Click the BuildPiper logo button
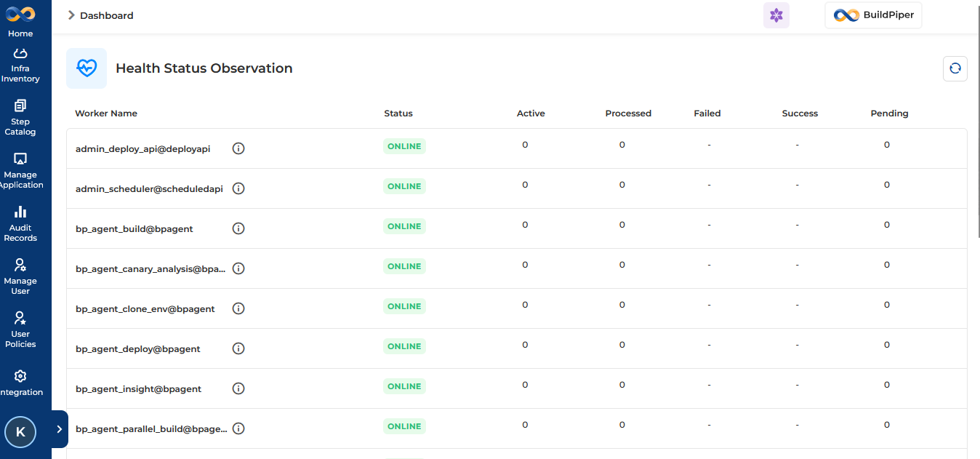The height and width of the screenshot is (459, 980). coord(872,15)
